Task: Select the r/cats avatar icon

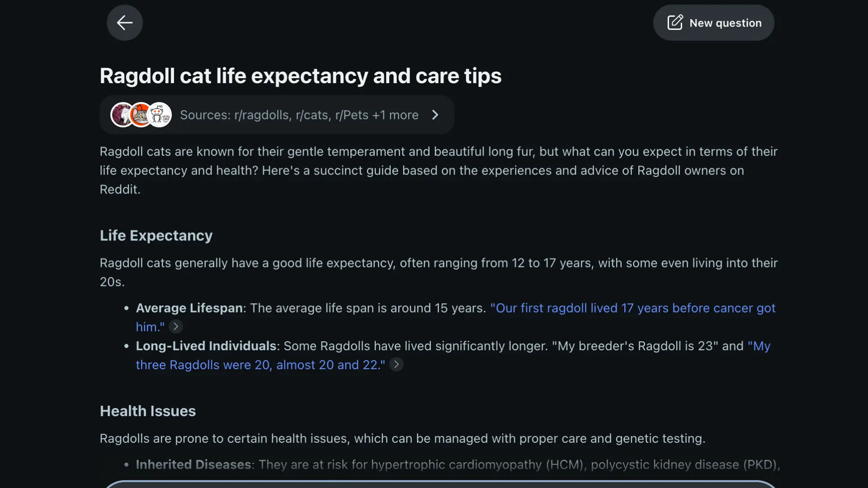Action: point(140,115)
